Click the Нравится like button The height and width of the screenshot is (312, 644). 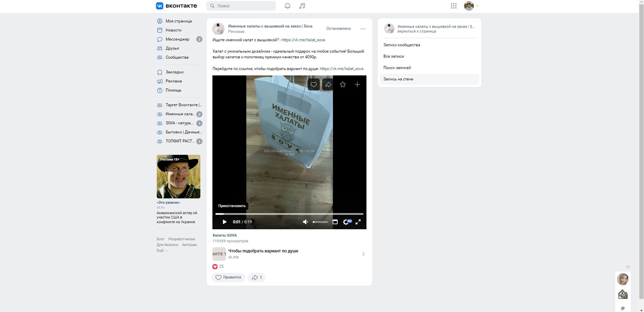pyautogui.click(x=228, y=278)
